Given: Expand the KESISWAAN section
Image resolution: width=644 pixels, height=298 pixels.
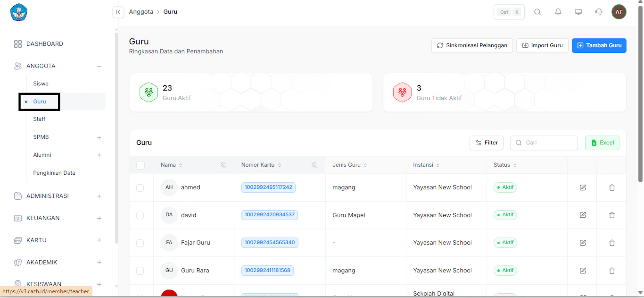Looking at the screenshot, I should click(x=99, y=284).
